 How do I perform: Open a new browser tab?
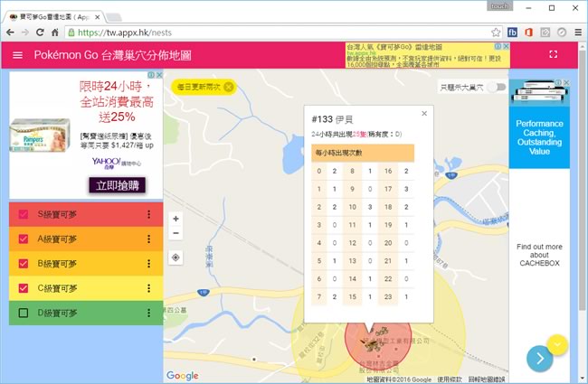114,17
